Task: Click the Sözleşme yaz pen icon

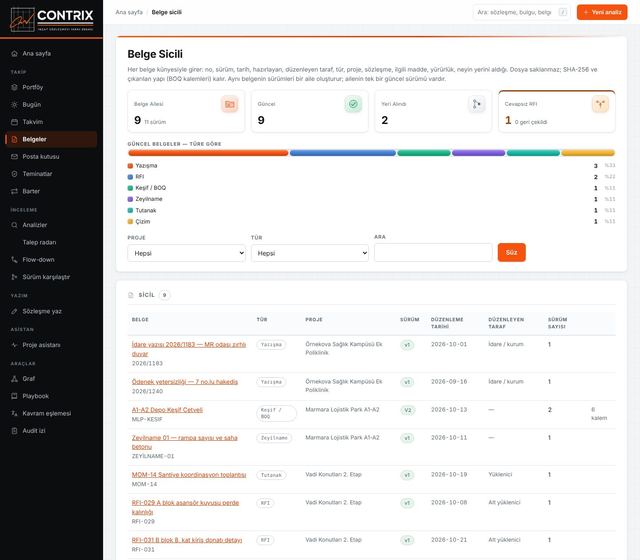Action: click(x=14, y=311)
